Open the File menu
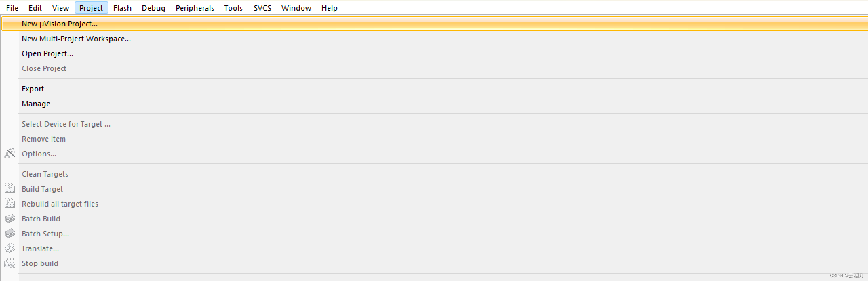This screenshot has width=868, height=281. 12,8
